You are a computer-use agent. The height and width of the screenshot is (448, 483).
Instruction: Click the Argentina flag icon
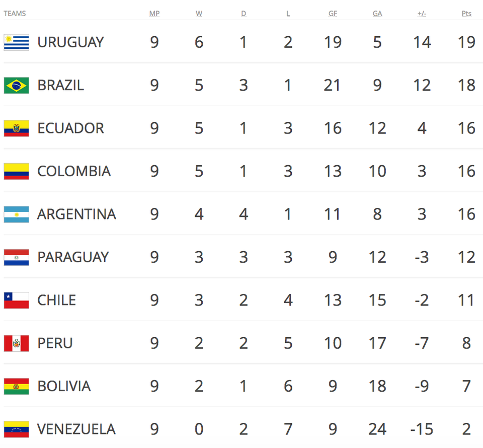(17, 214)
